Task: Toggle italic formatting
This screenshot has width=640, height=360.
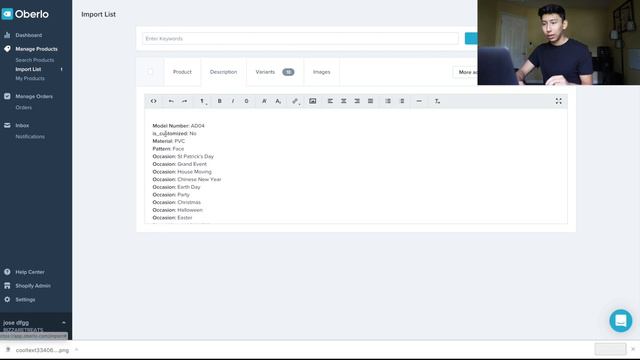Action: click(233, 101)
